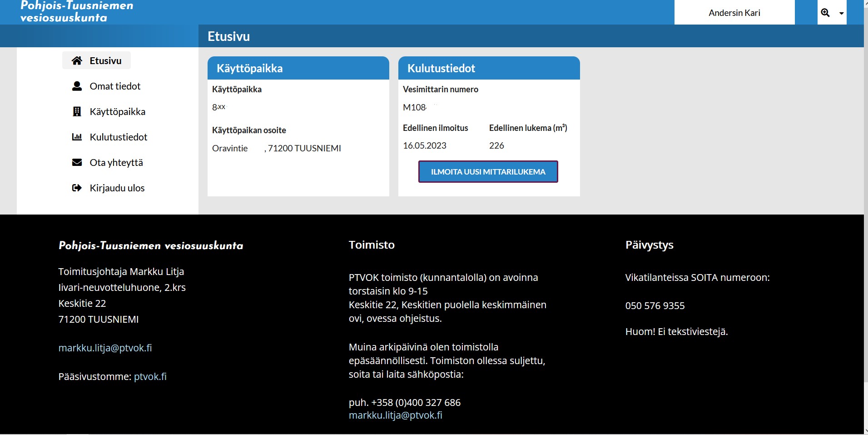Image resolution: width=868 pixels, height=435 pixels.
Task: Choose Kirjaudu ulos to log out
Action: click(117, 188)
